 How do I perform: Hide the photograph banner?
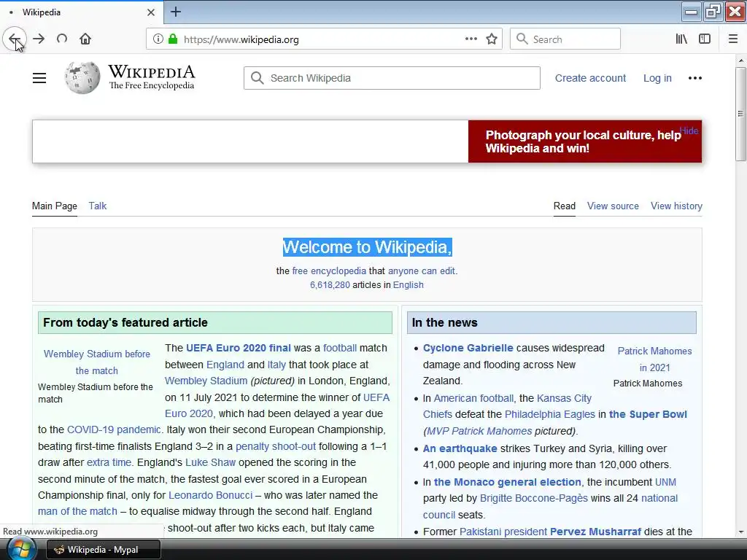[689, 131]
